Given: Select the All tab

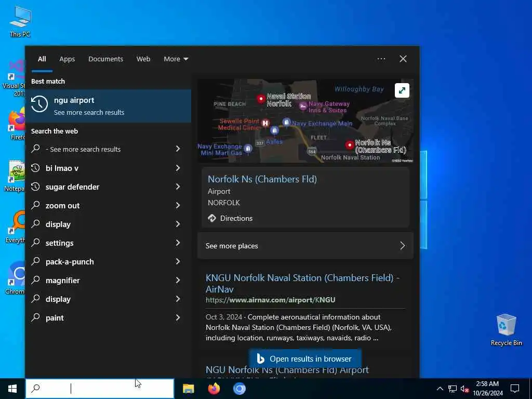Looking at the screenshot, I should pyautogui.click(x=42, y=59).
